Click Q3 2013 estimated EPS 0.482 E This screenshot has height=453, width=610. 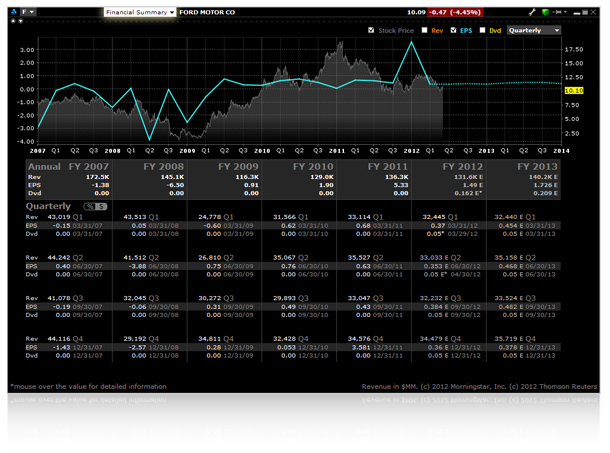512,307
